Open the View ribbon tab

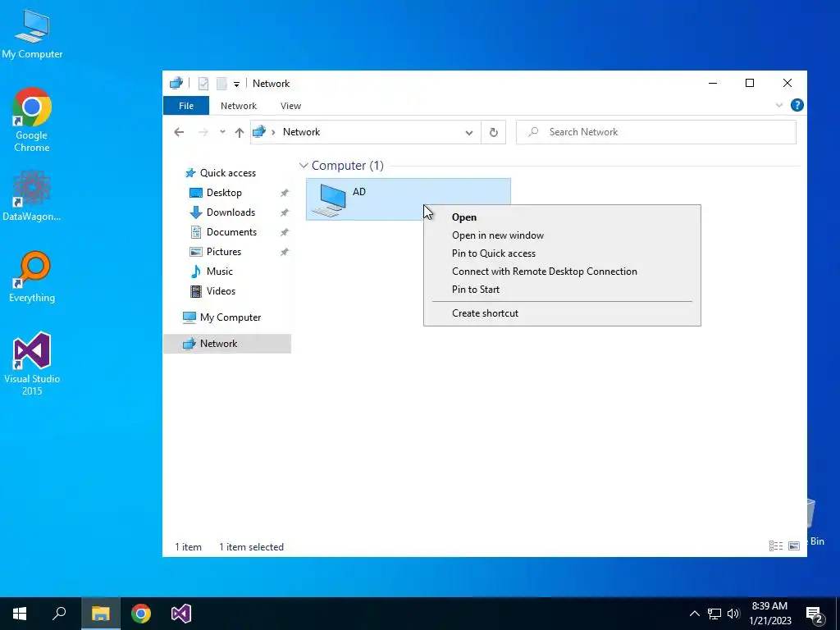[291, 106]
